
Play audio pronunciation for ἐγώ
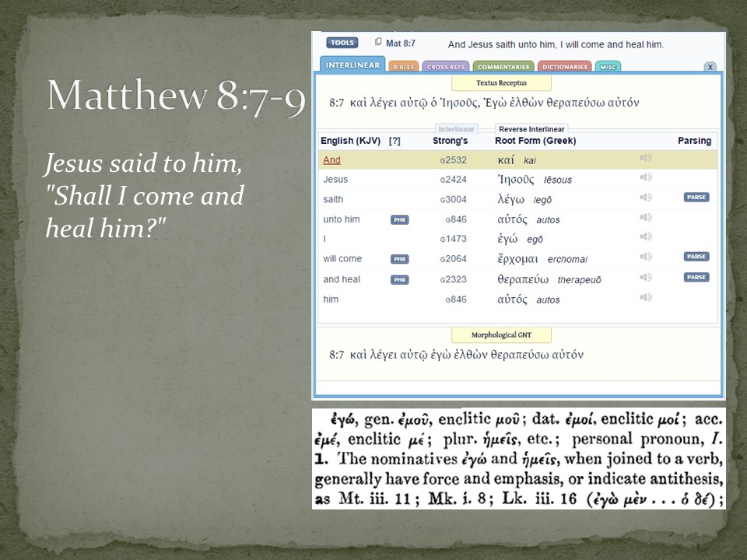(645, 236)
